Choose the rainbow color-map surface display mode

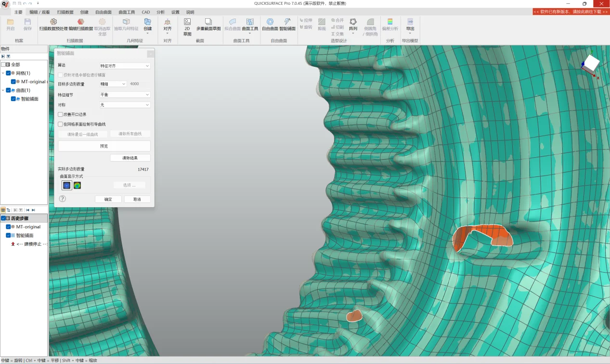[x=77, y=185]
